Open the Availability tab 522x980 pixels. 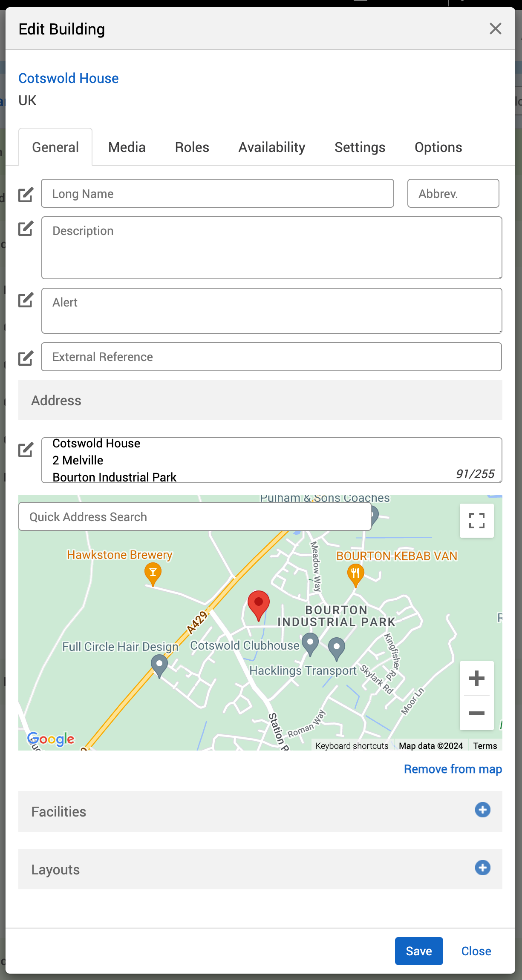click(x=271, y=147)
